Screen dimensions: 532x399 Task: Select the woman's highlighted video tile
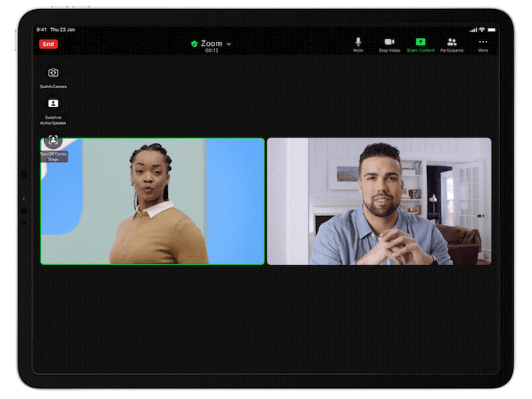tap(153, 201)
